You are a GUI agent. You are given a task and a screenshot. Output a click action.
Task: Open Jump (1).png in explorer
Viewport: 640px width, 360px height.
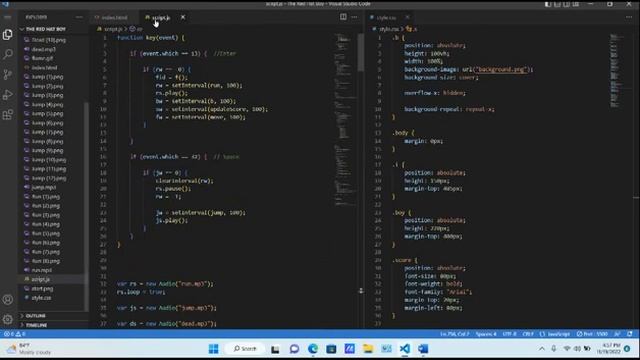tap(47, 77)
